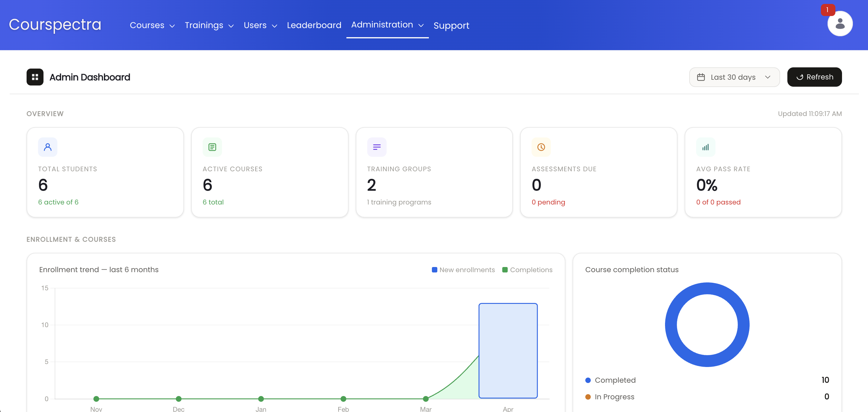Click the Courspectra logo
Viewport: 868px width, 412px height.
click(55, 24)
